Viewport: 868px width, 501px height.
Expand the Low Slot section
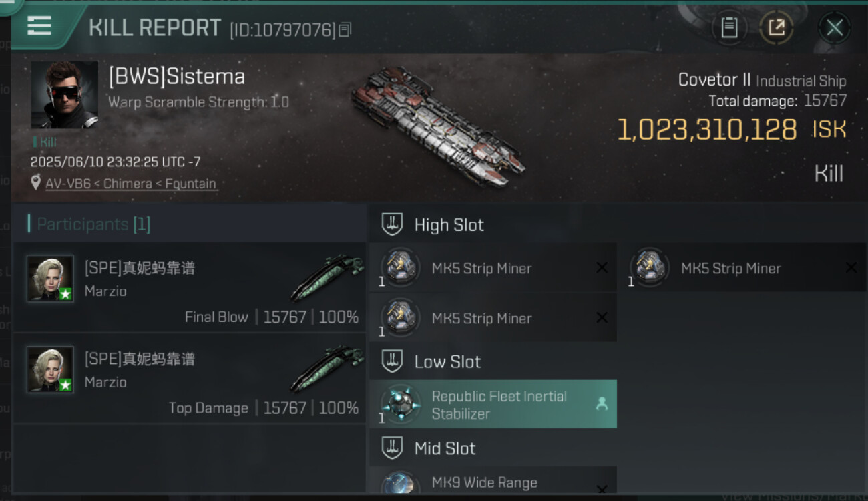click(447, 361)
